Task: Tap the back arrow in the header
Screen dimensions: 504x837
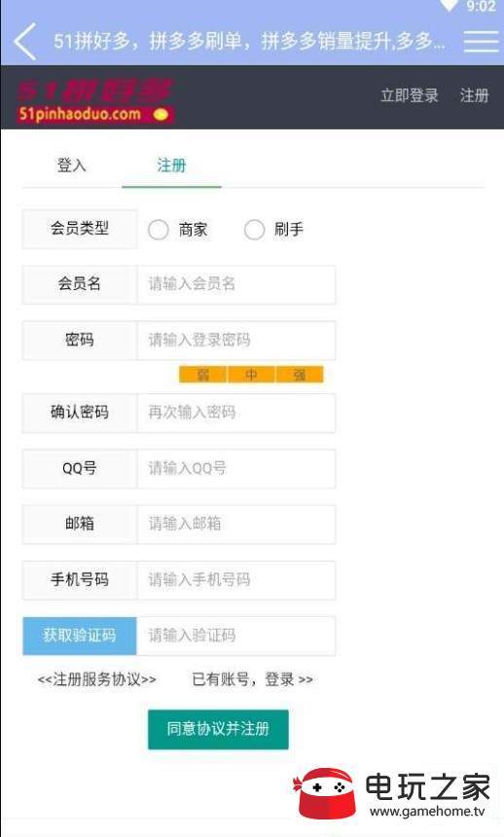Action: [25, 41]
